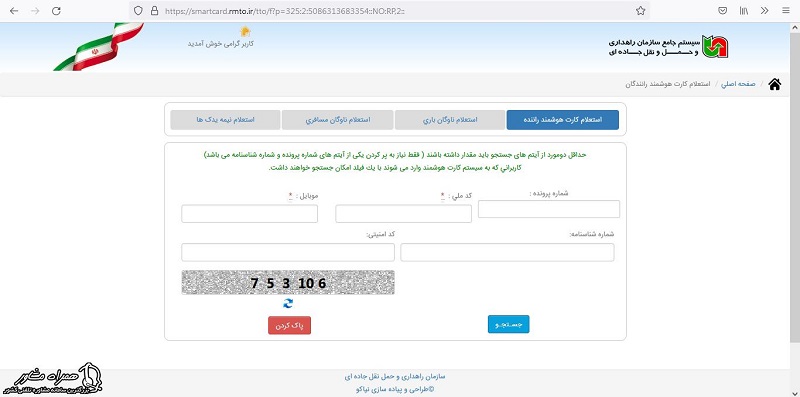Select the استعلام کارت هوشمند راننده tab
The height and width of the screenshot is (397, 800).
(562, 120)
